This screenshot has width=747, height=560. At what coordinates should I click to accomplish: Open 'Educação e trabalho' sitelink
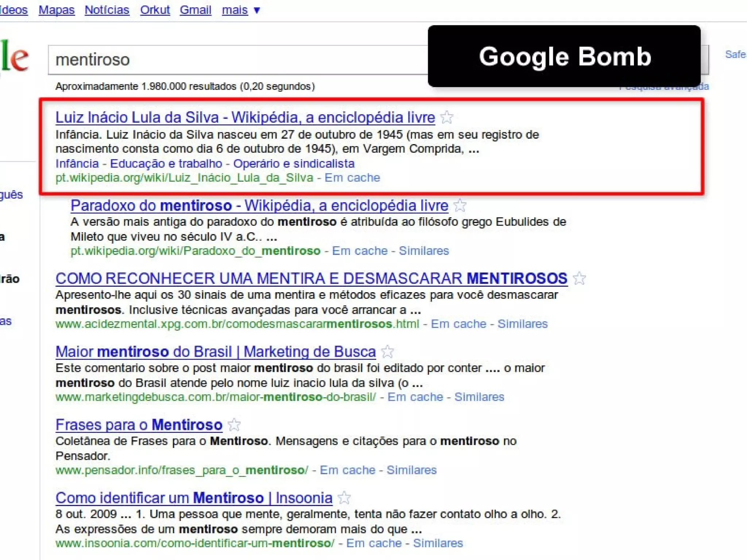pyautogui.click(x=166, y=163)
